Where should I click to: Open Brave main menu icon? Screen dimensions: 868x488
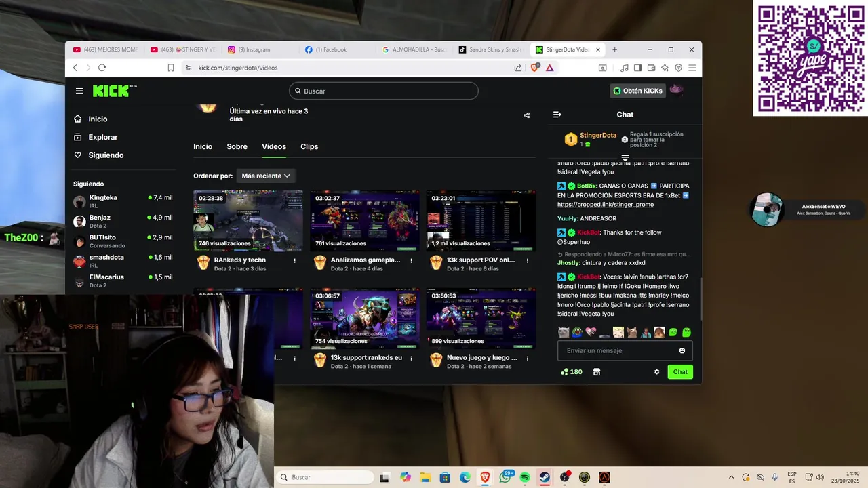pyautogui.click(x=692, y=68)
